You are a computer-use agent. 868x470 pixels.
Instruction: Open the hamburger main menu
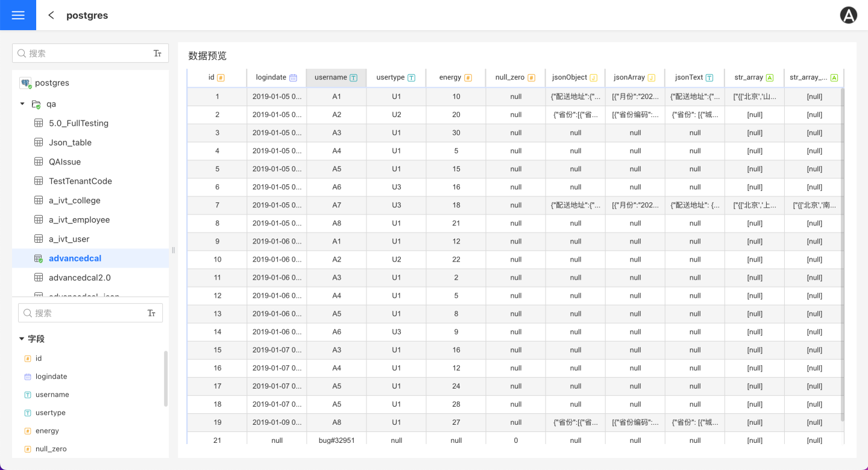pos(18,15)
